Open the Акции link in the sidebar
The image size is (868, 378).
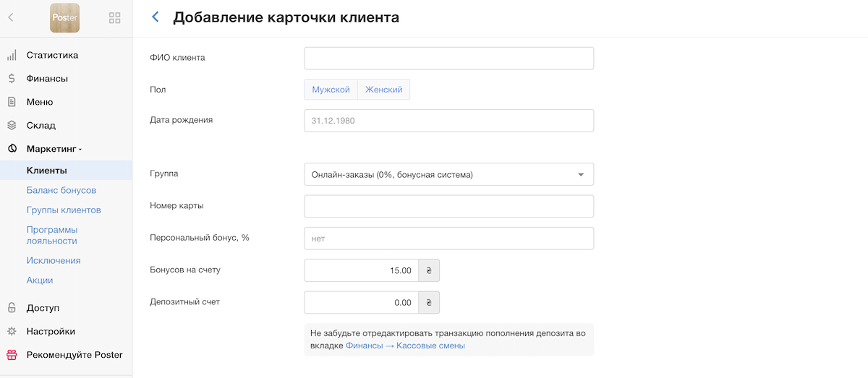(x=40, y=280)
